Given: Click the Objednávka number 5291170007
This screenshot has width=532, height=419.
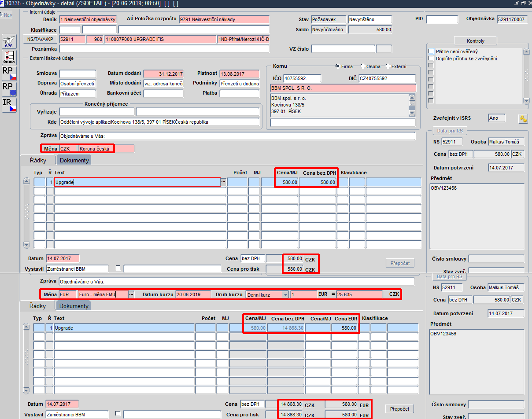Looking at the screenshot, I should 512,19.
